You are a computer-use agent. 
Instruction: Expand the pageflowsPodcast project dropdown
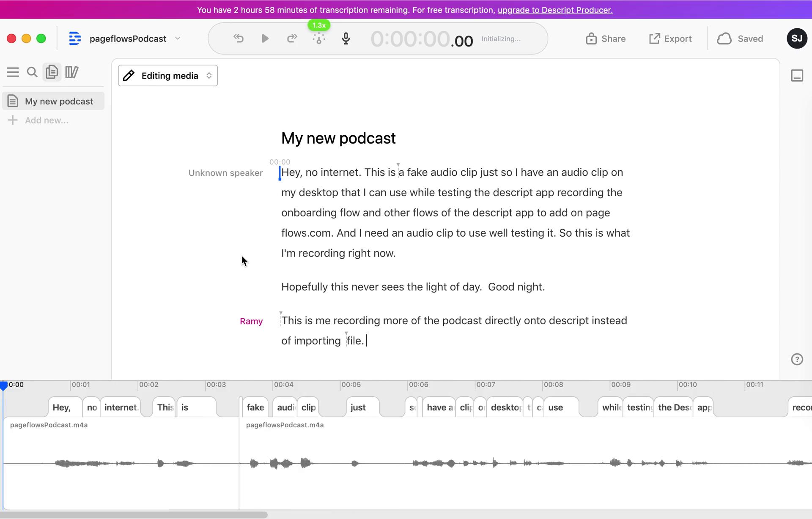coord(178,38)
